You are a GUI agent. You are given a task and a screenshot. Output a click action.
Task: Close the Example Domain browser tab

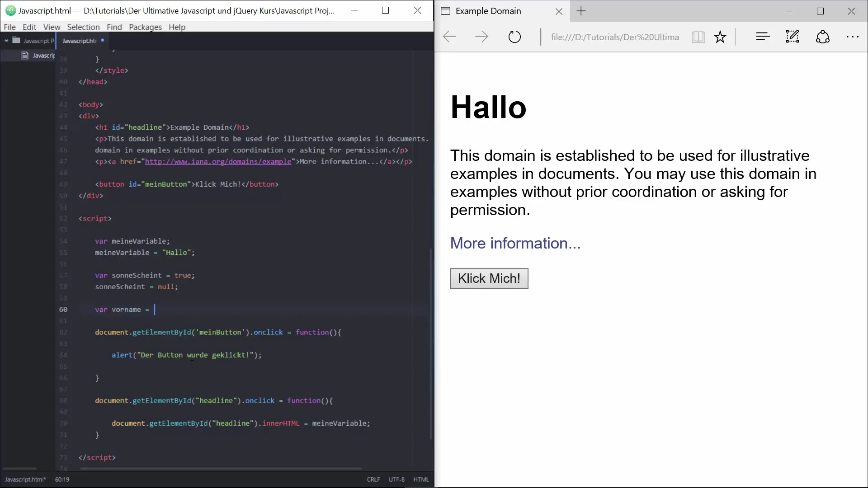click(x=559, y=11)
